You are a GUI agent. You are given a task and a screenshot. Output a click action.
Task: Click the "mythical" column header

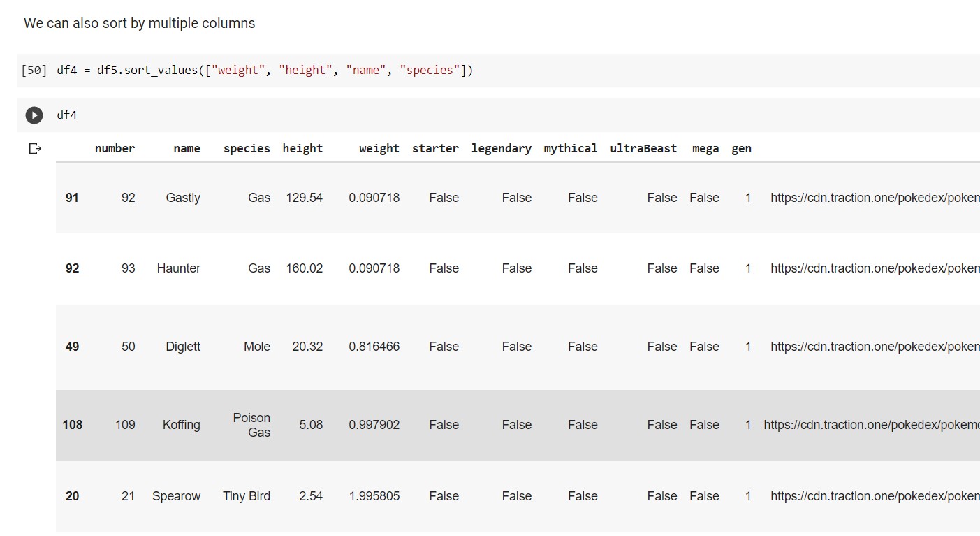click(x=570, y=148)
